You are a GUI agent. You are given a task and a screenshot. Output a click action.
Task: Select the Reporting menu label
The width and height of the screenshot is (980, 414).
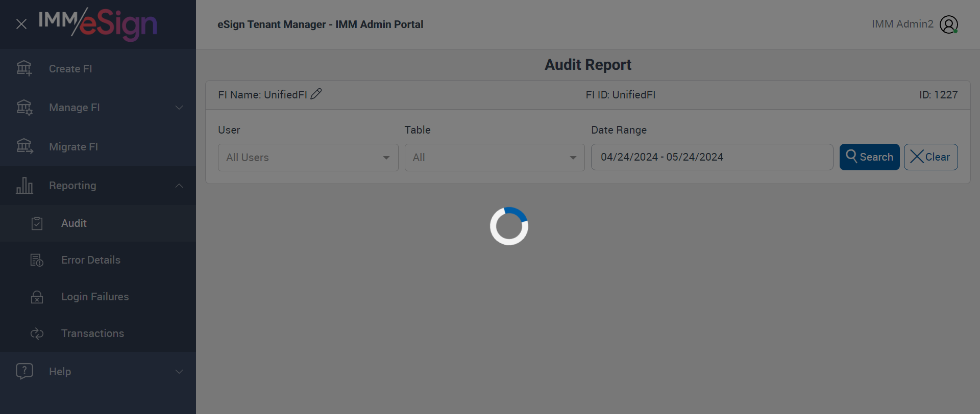(72, 186)
